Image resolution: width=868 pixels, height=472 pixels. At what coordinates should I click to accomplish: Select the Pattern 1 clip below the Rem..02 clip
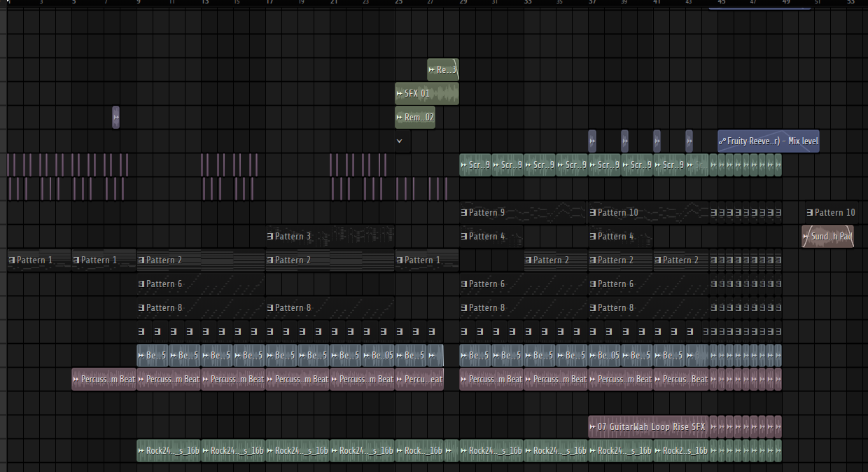coord(427,260)
